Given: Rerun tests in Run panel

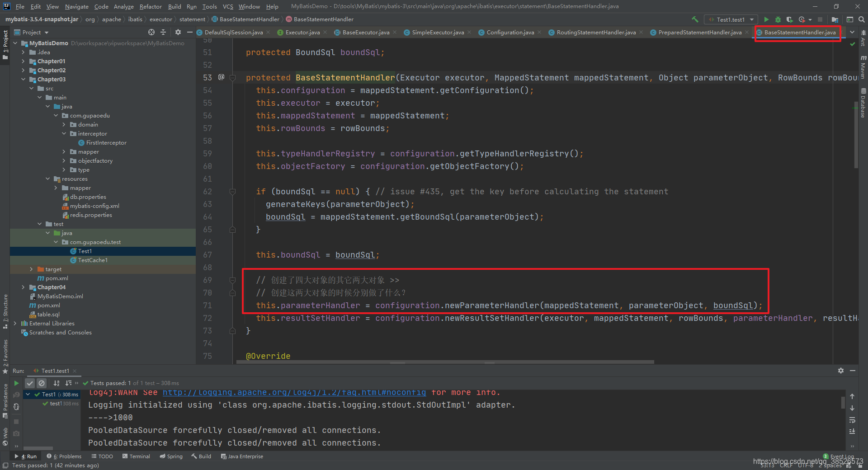Looking at the screenshot, I should coord(16,383).
